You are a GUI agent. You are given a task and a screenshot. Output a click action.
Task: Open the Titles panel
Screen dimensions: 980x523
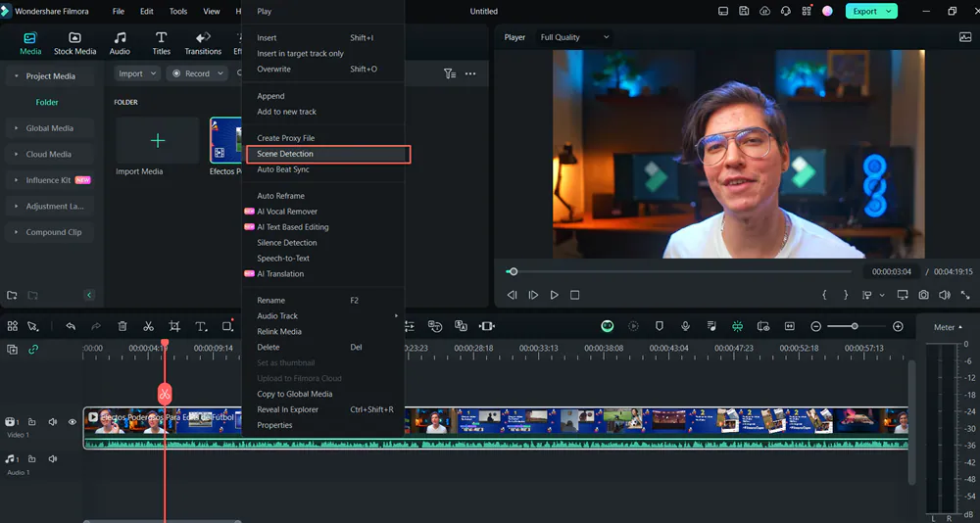[161, 43]
